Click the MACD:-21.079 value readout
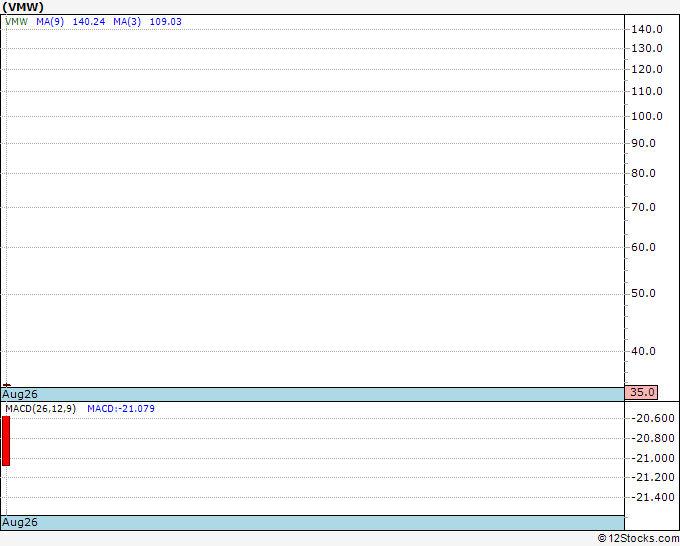 coord(121,409)
